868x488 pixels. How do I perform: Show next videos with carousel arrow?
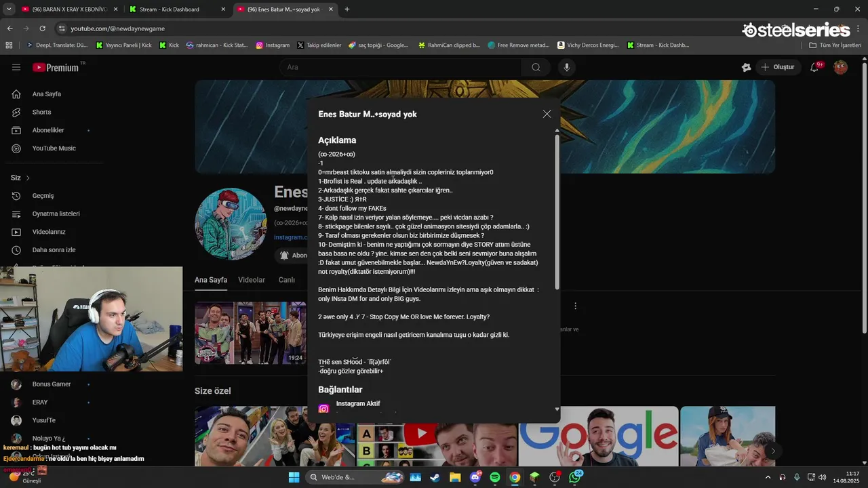[773, 451]
